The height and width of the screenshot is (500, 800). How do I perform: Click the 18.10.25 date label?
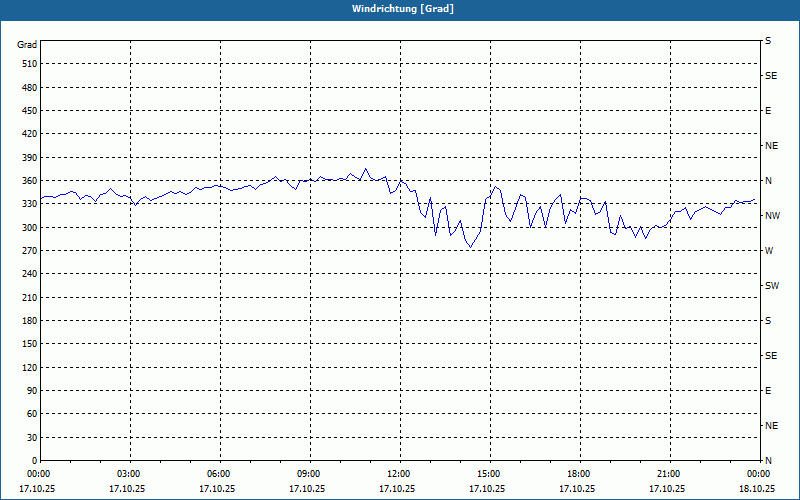[757, 489]
